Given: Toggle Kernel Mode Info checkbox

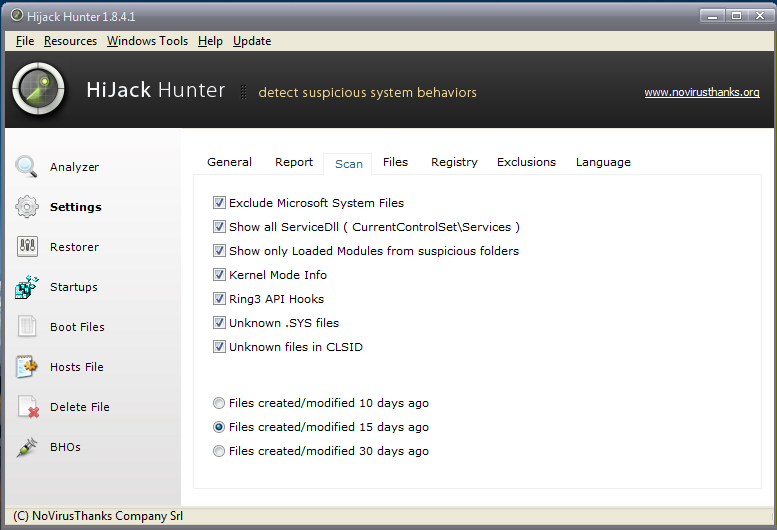Looking at the screenshot, I should pyautogui.click(x=219, y=275).
